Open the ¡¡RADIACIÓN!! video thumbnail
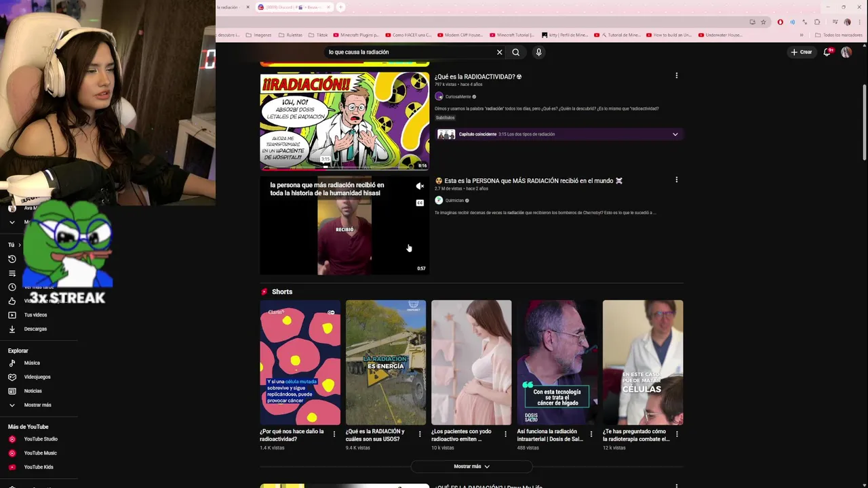This screenshot has height=488, width=868. [x=344, y=120]
